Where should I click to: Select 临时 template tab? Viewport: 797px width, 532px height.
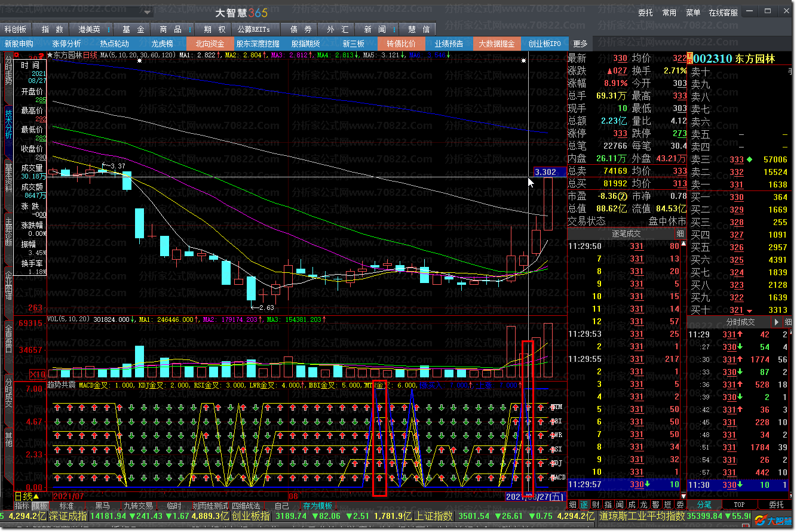point(174,505)
